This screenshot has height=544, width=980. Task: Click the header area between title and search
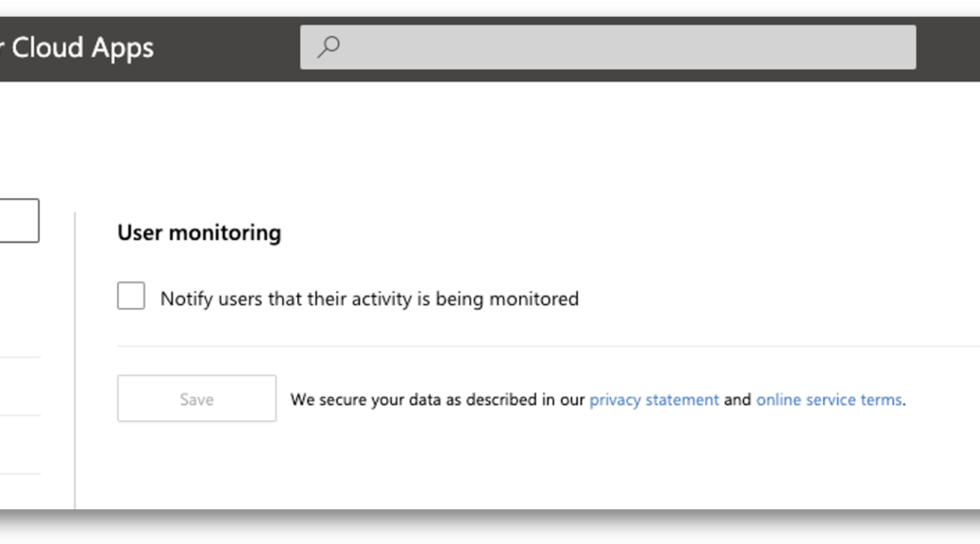click(227, 49)
